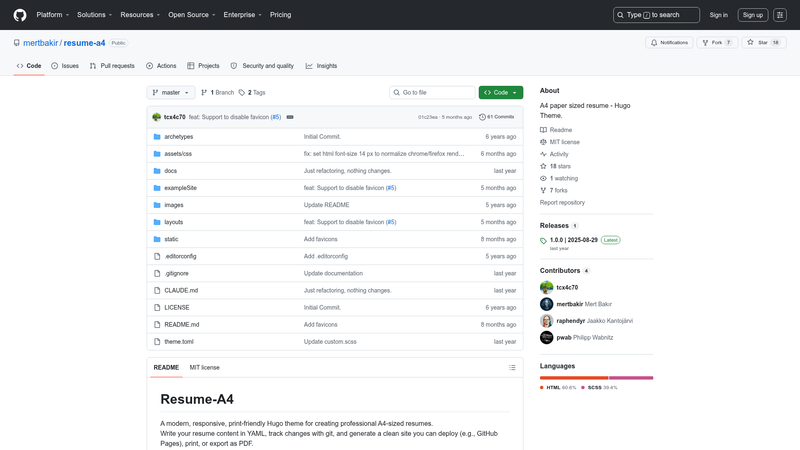
Task: Open 61 Commits history
Action: [496, 117]
